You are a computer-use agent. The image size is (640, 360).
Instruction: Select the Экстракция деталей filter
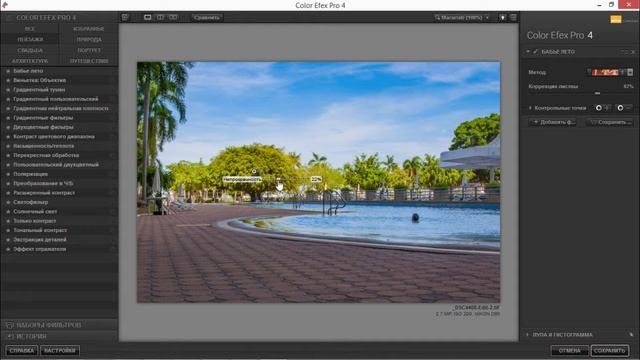coord(40,240)
